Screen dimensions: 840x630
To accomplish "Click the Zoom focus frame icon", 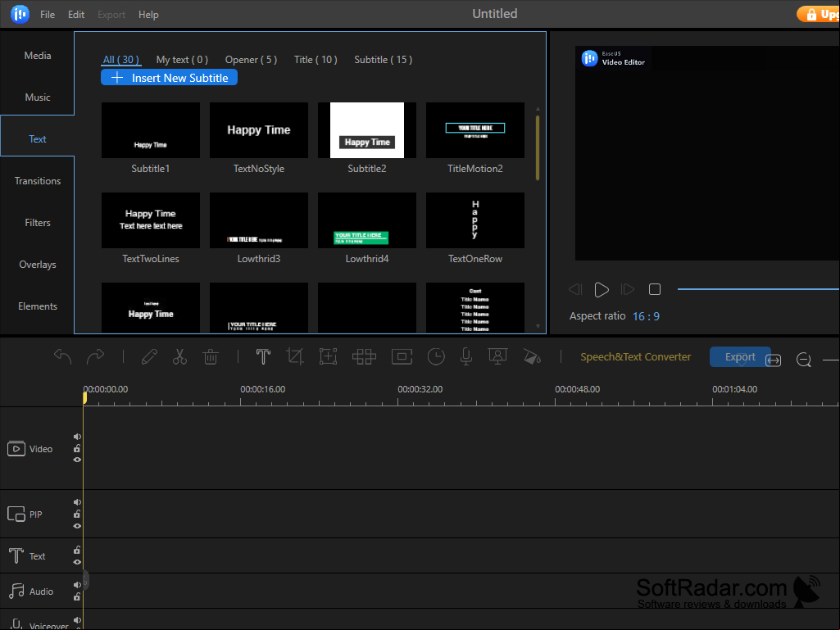I will point(328,357).
